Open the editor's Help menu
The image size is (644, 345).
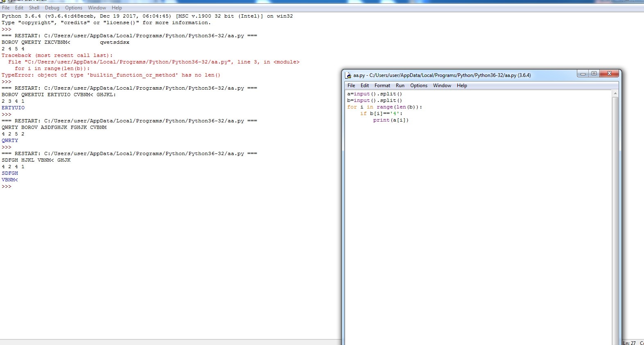point(462,86)
